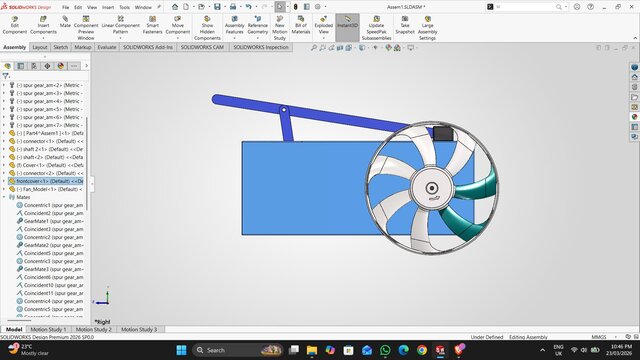The height and width of the screenshot is (360, 640).
Task: Open the Motion Study 1 tab
Action: (48, 329)
